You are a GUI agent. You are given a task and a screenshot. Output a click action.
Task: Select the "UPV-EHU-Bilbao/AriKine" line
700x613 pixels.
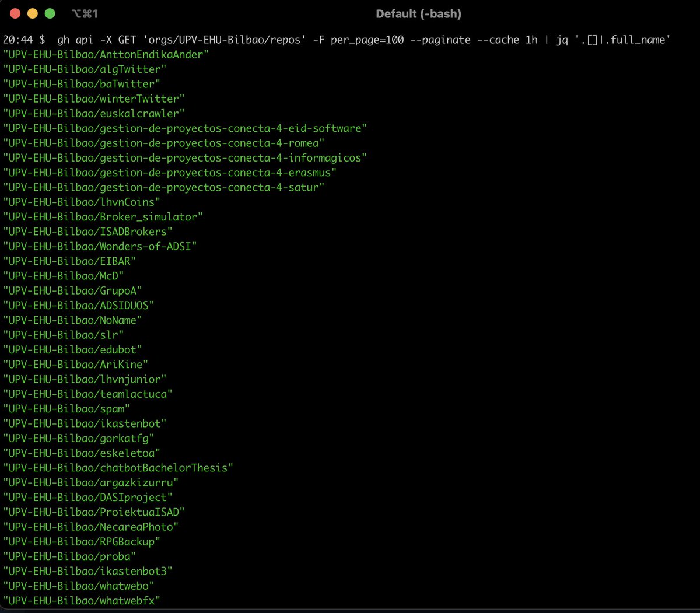(x=76, y=365)
